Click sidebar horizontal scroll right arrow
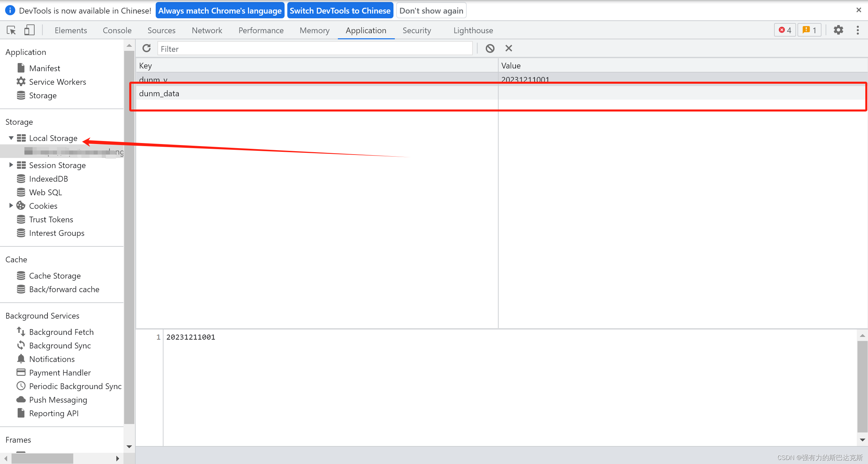868x464 pixels. pos(117,458)
